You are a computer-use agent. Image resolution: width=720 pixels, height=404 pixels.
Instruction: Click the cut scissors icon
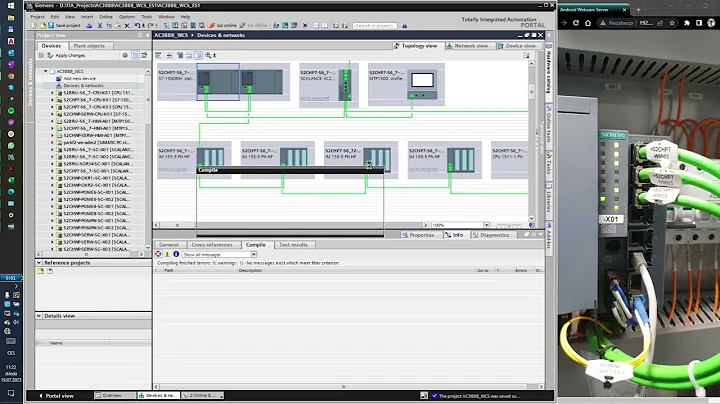(100, 26)
